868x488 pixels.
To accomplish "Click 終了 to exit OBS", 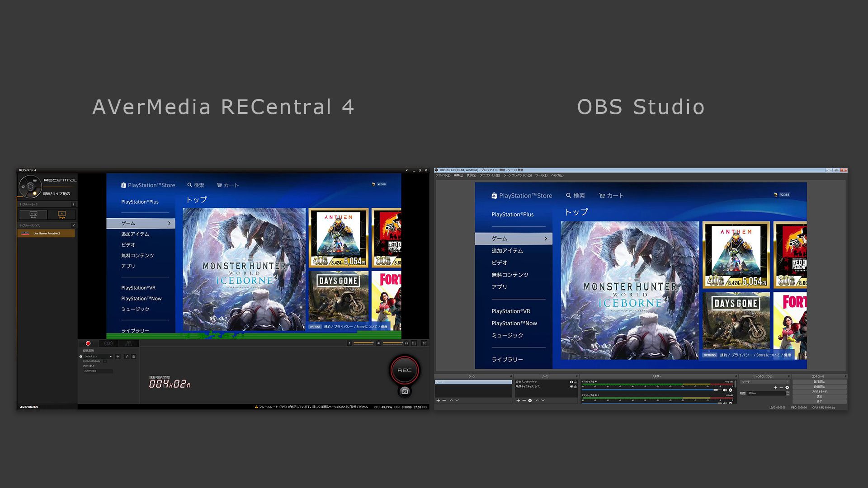I will (x=819, y=401).
